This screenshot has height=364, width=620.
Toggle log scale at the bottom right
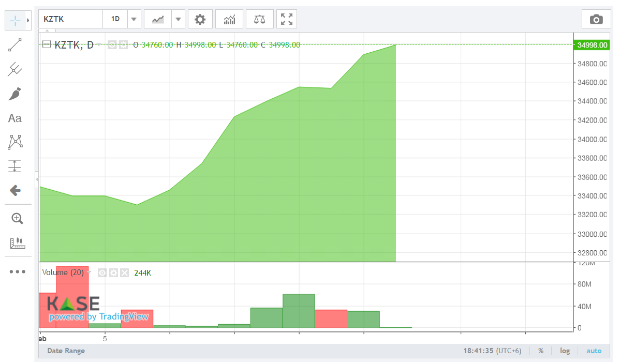pyautogui.click(x=565, y=351)
